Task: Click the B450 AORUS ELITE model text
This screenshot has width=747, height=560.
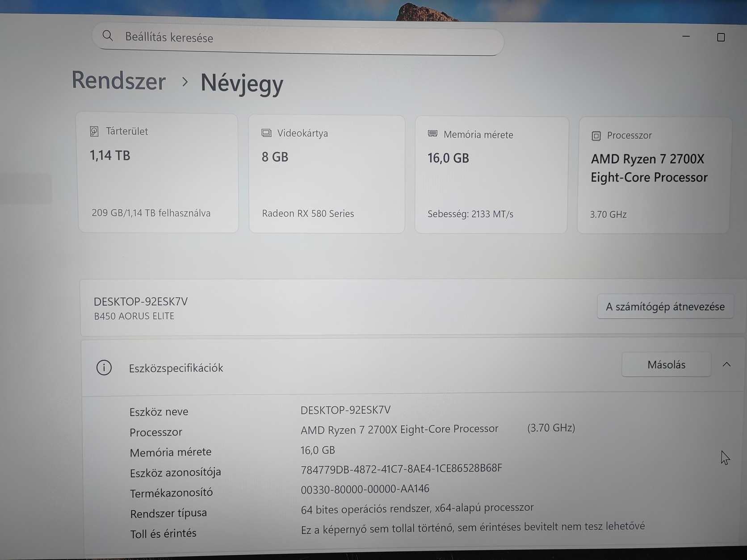Action: point(134,316)
